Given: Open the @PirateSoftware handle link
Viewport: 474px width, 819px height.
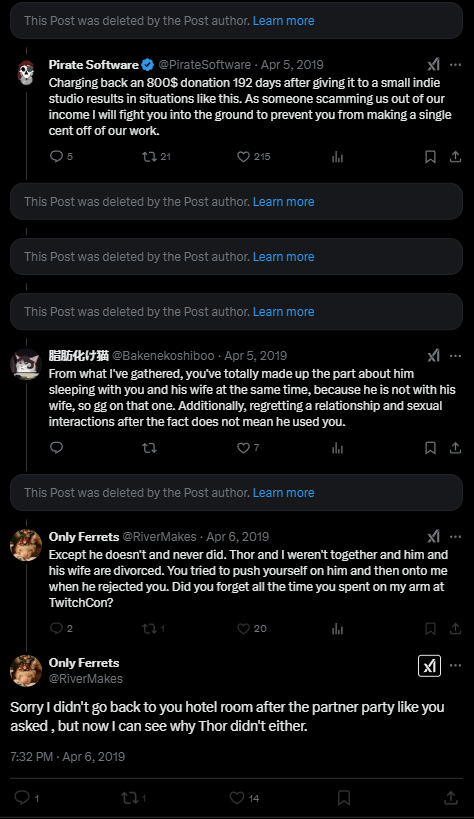Looking at the screenshot, I should point(205,65).
